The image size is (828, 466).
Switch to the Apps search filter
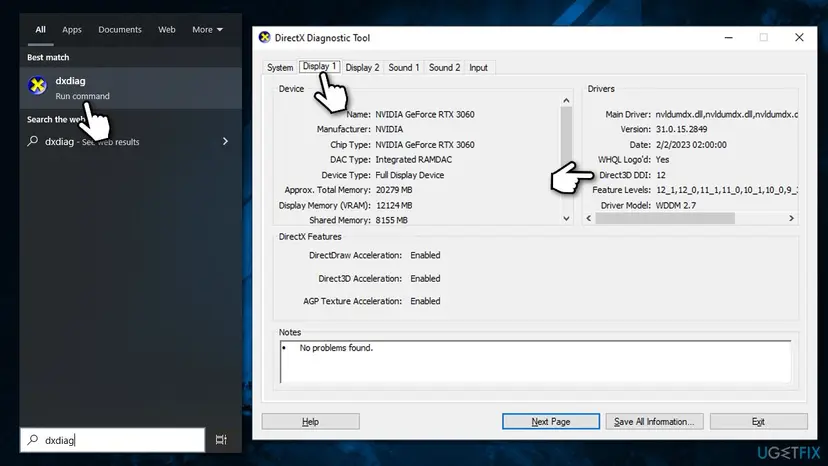click(x=72, y=30)
